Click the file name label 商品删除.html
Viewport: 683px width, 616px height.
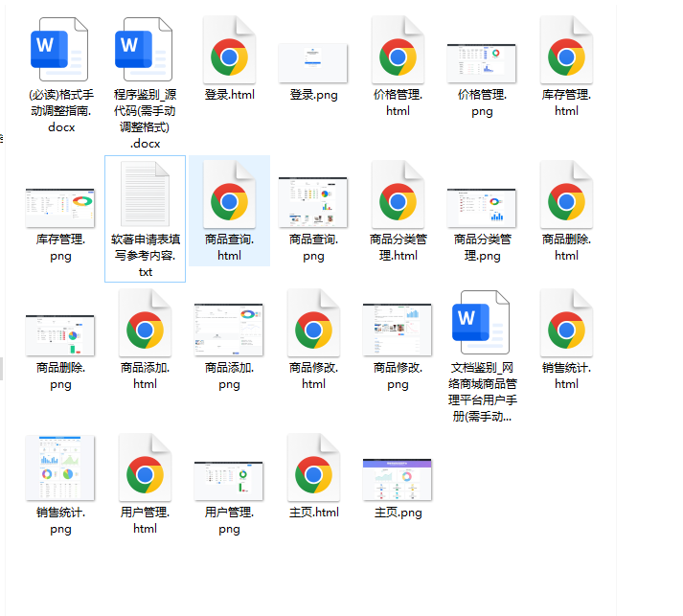point(566,247)
